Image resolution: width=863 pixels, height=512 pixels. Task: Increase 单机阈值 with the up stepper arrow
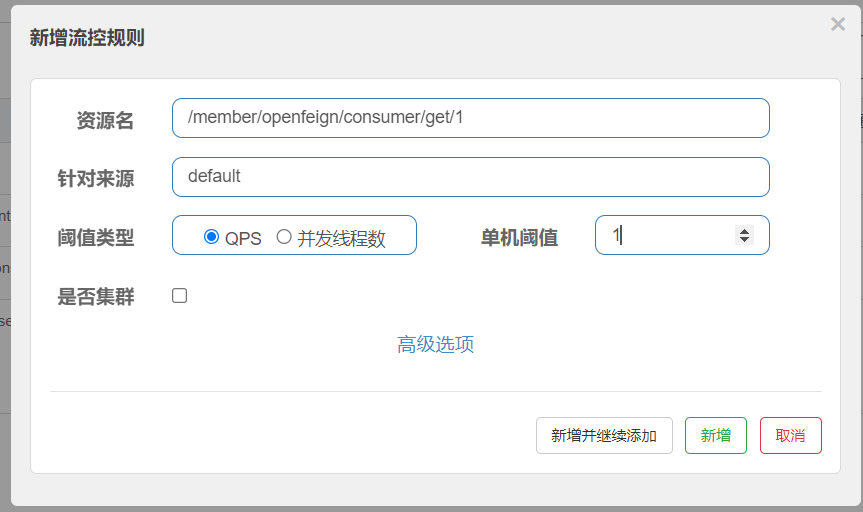[743, 230]
